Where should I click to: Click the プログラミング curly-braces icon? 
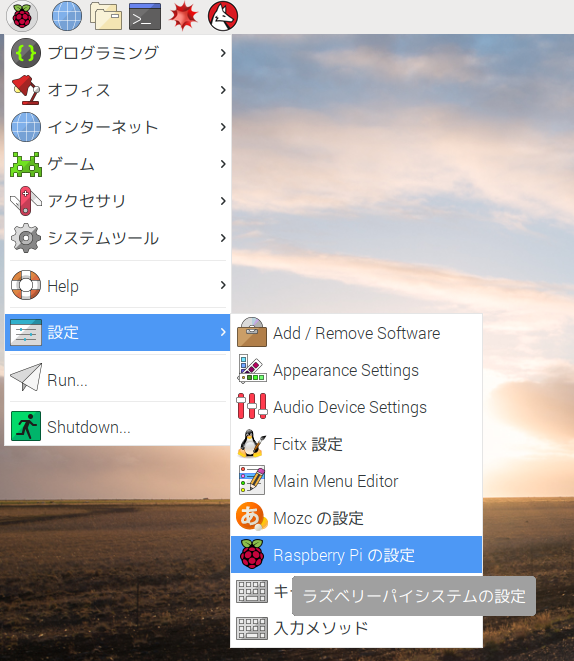tap(26, 53)
